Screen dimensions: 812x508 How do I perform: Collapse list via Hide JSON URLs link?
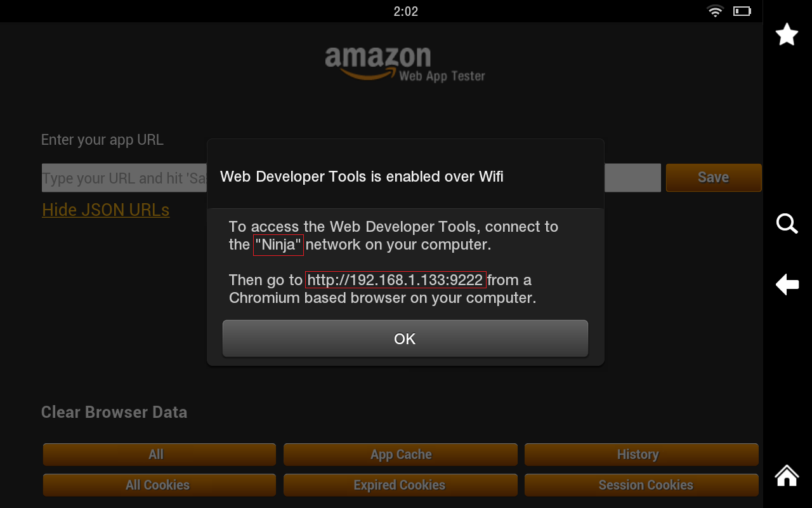106,210
